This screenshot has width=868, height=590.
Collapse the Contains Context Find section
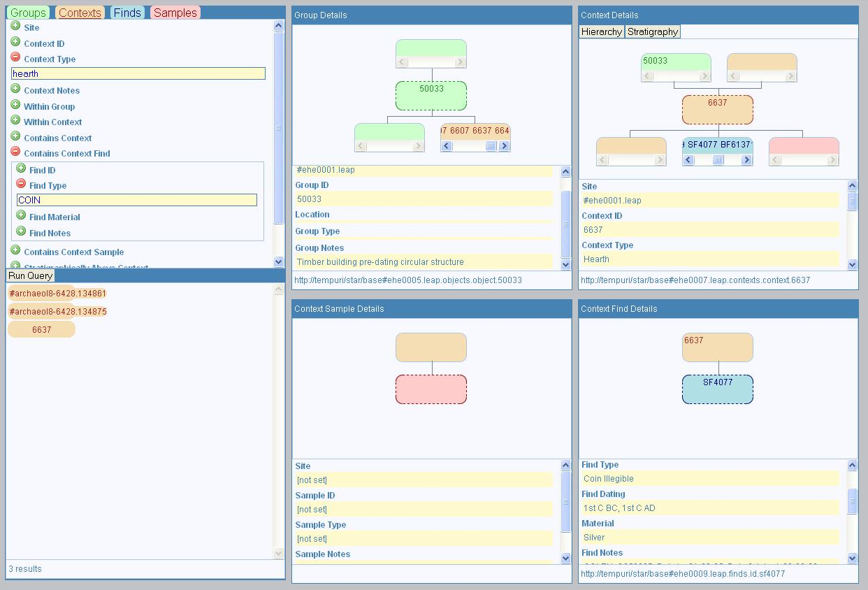coord(15,152)
